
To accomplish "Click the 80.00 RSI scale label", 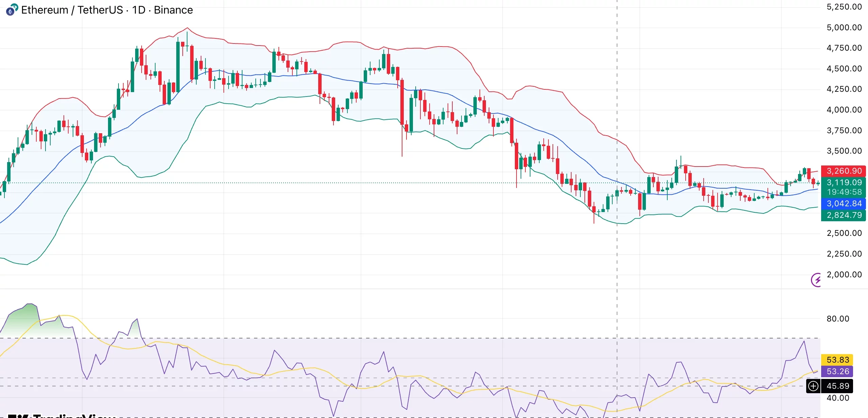I will tap(838, 319).
